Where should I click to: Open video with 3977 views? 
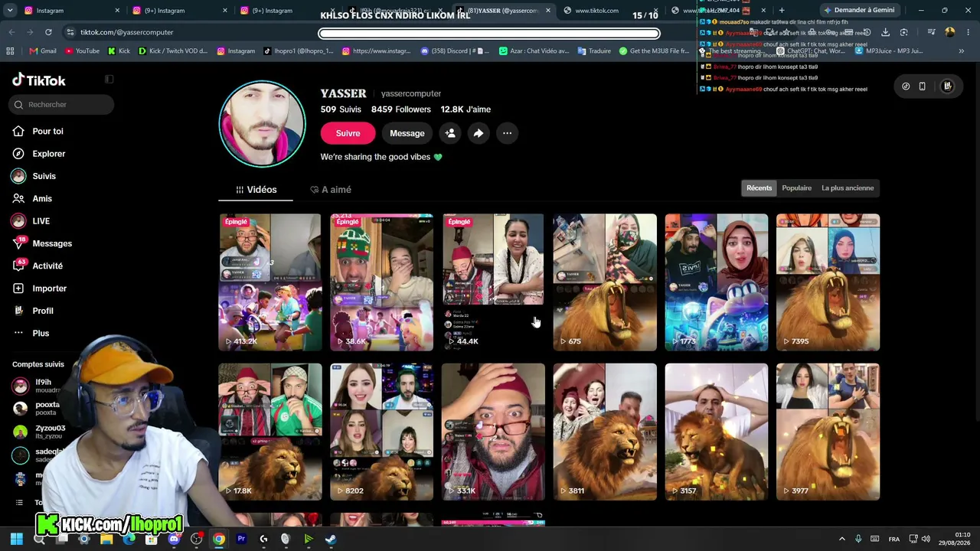coord(828,432)
